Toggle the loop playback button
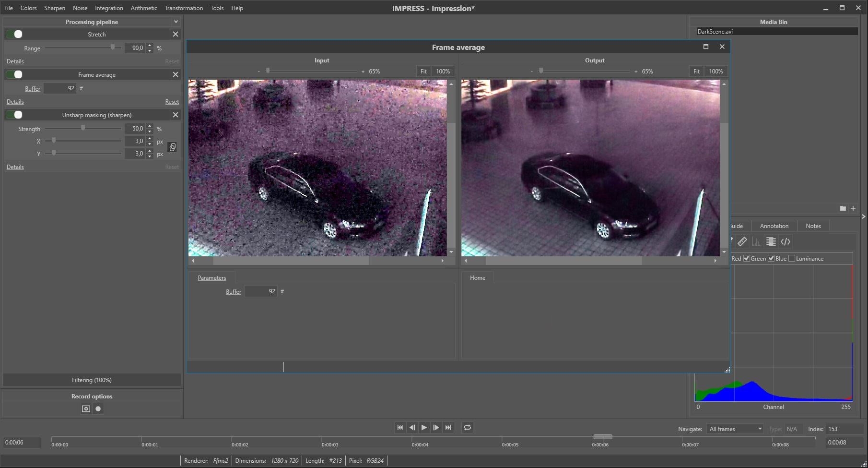The image size is (868, 468). 467,428
